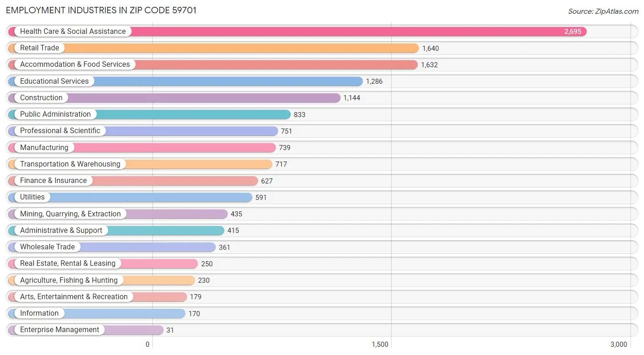Click the 3,000 axis tick label
The height and width of the screenshot is (355, 644).
[x=619, y=344]
